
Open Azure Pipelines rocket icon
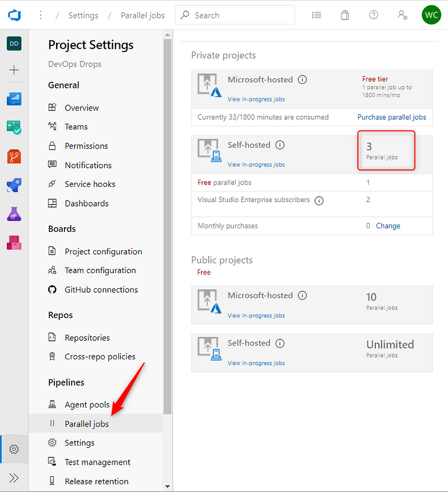14,185
